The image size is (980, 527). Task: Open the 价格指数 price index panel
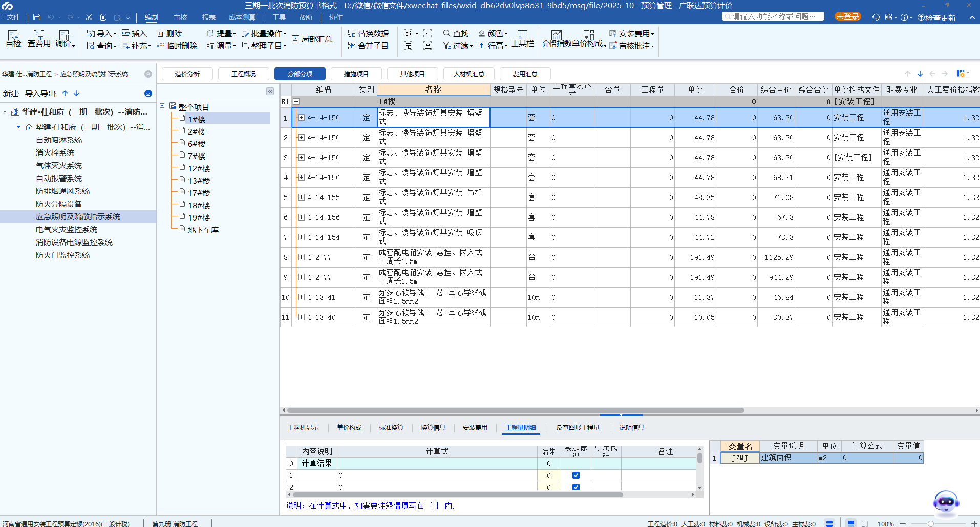pos(557,39)
